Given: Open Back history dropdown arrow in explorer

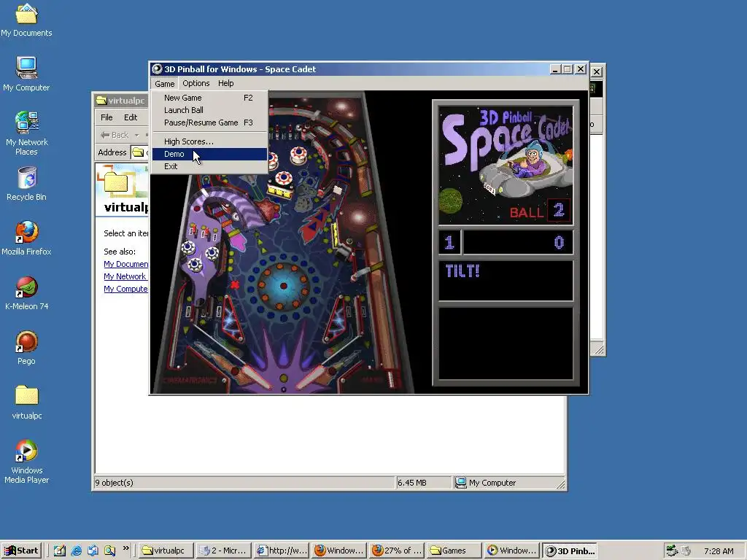Looking at the screenshot, I should click(137, 135).
